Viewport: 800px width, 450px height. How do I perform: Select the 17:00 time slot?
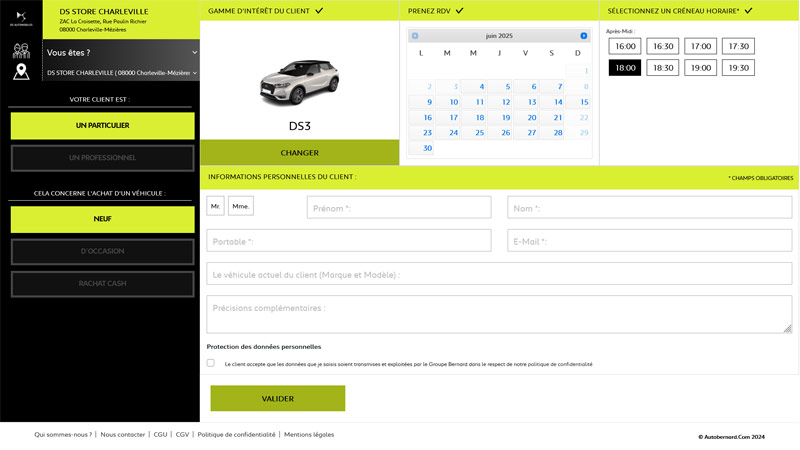(701, 46)
